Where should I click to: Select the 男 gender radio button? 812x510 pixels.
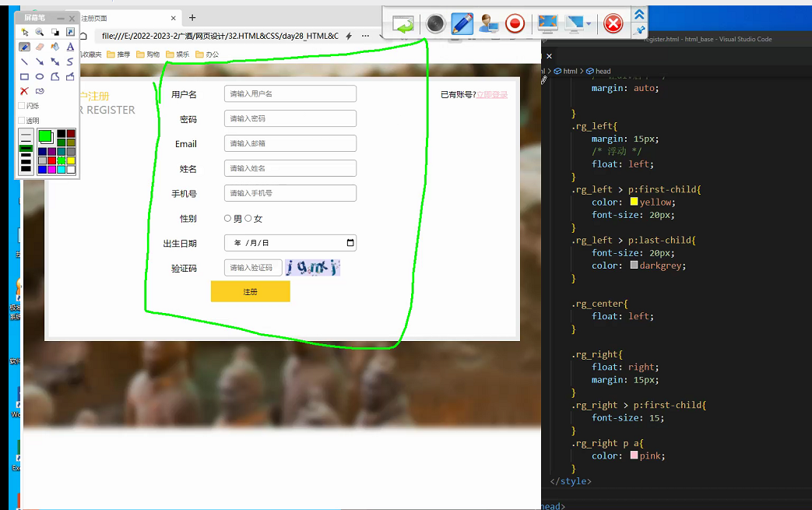tap(228, 219)
